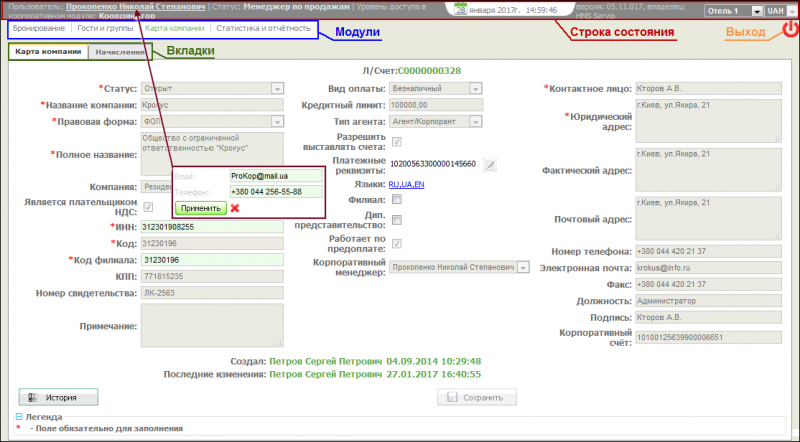Click the История button

(x=58, y=397)
